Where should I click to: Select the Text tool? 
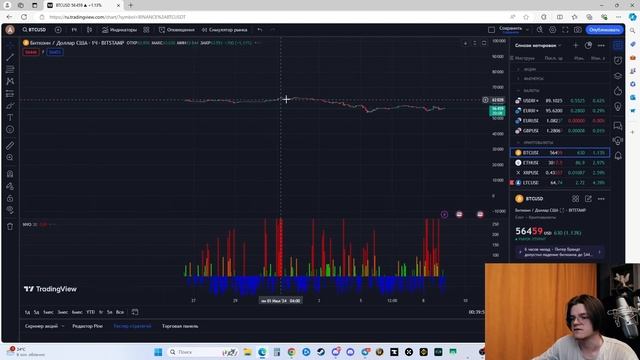10,118
